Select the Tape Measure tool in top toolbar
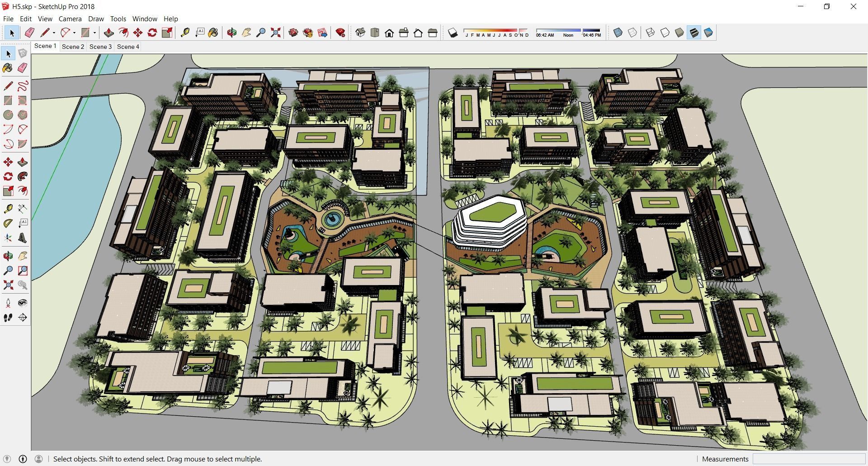 coord(185,33)
